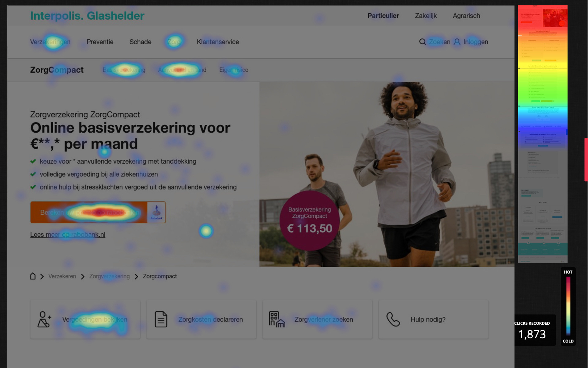The image size is (588, 368).
Task: Click the hot-cold heatmap color scale
Action: pyautogui.click(x=568, y=306)
